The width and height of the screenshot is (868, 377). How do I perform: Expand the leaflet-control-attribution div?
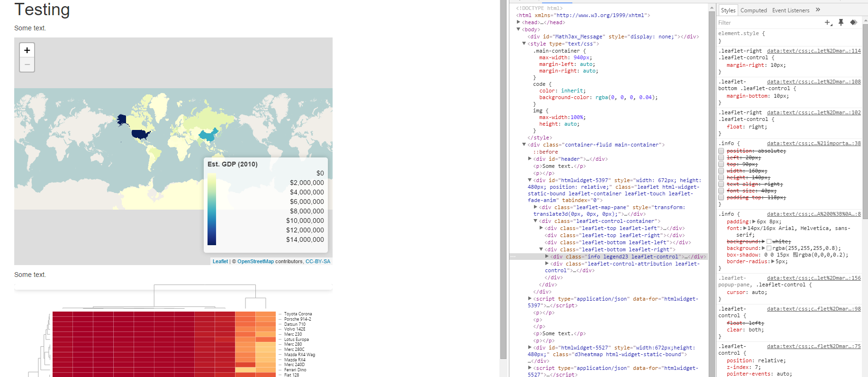point(547,264)
